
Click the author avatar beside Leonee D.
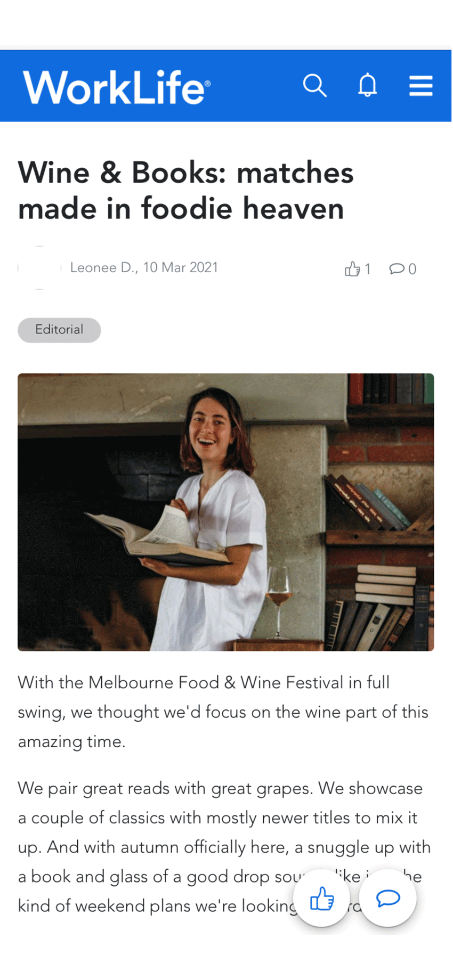click(x=39, y=267)
